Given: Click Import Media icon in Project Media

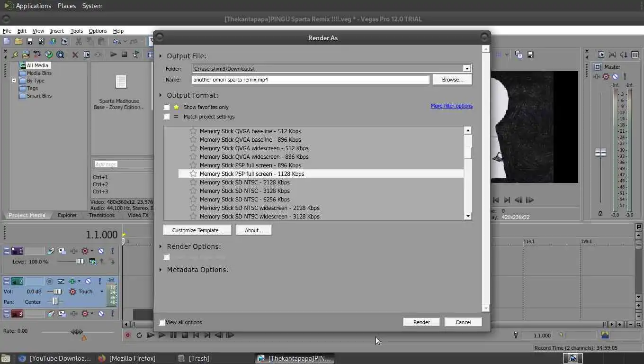Looking at the screenshot, I should tap(15, 55).
